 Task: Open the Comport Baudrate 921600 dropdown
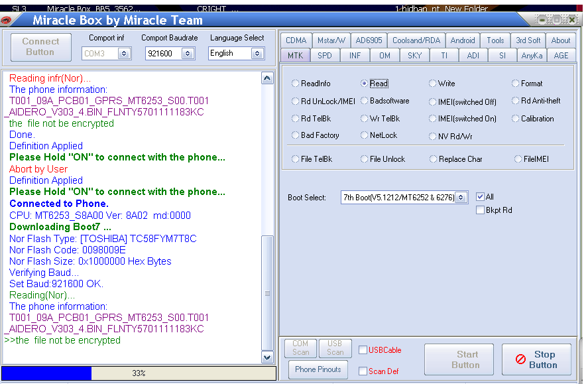coord(188,54)
